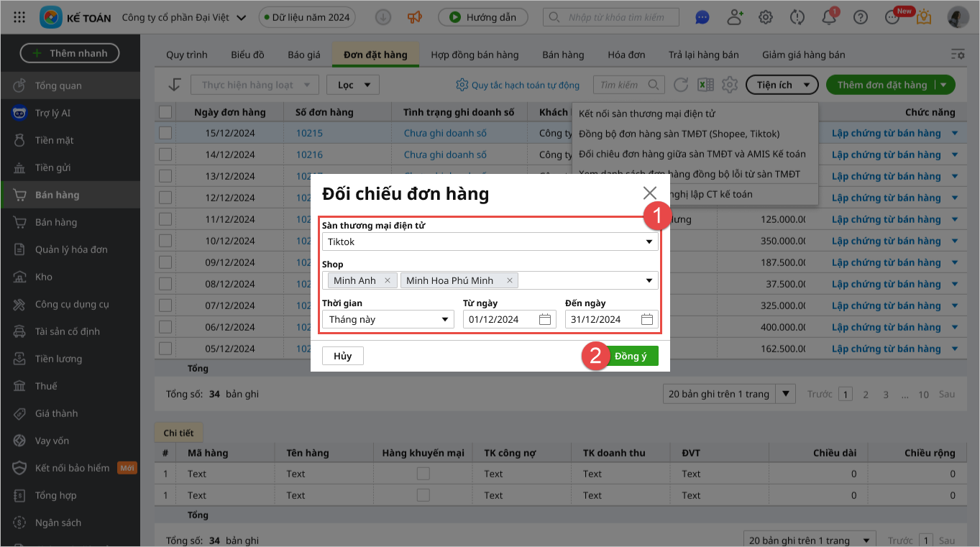
Task: Check Hàng khuyến mại box in first detail row
Action: click(423, 474)
